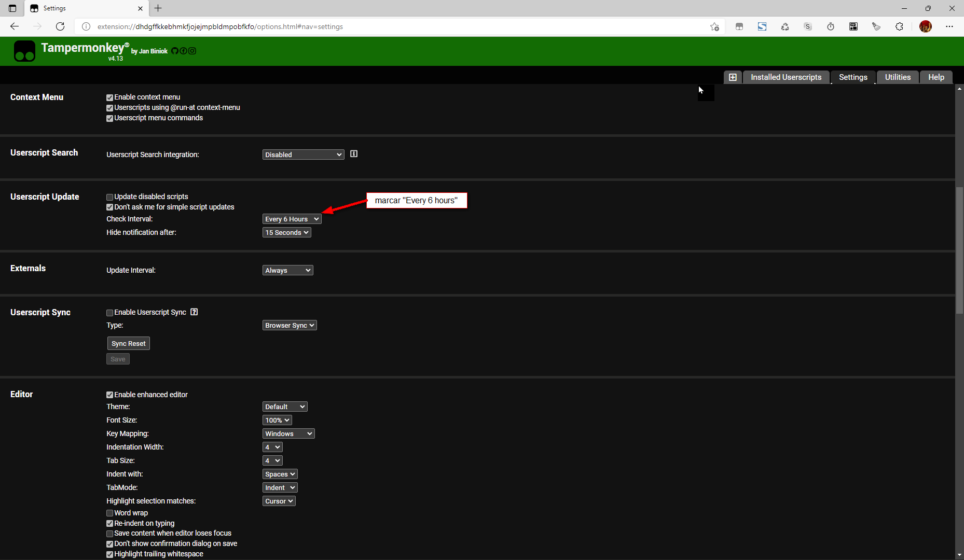Toggle Re-indent on typing checkbox
Viewport: 964px width, 560px height.
pyautogui.click(x=109, y=524)
